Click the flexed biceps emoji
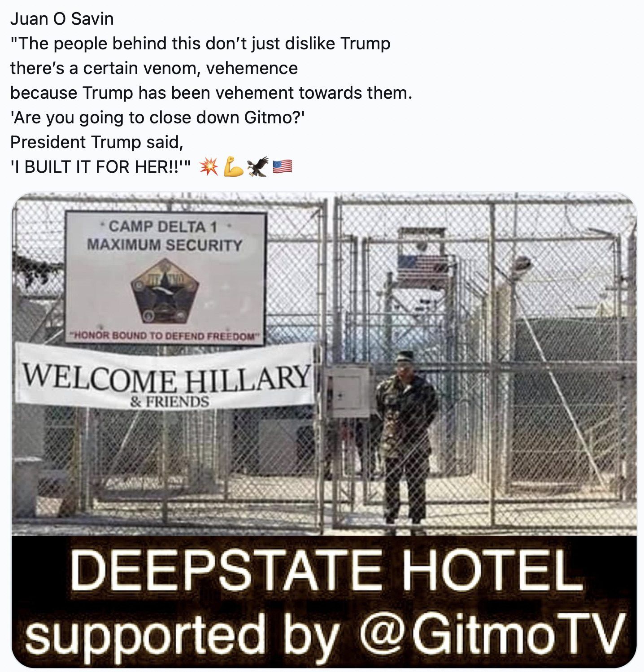 point(233,166)
